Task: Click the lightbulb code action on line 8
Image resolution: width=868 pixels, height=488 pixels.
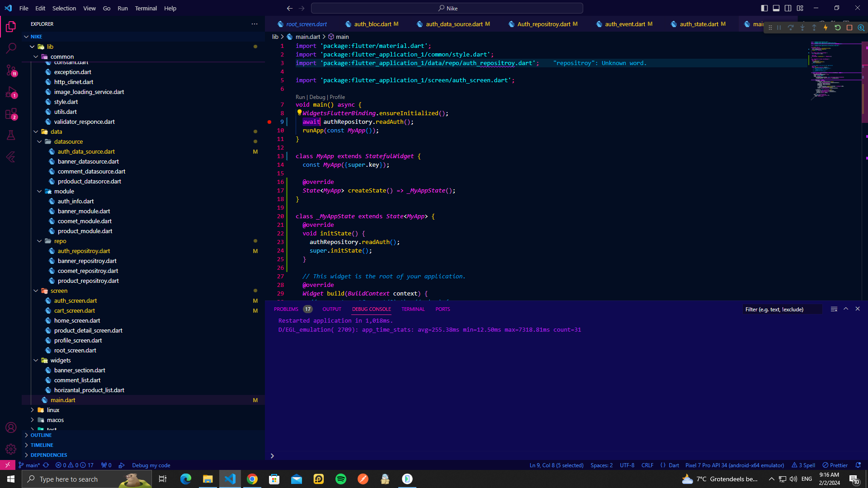Action: 299,113
